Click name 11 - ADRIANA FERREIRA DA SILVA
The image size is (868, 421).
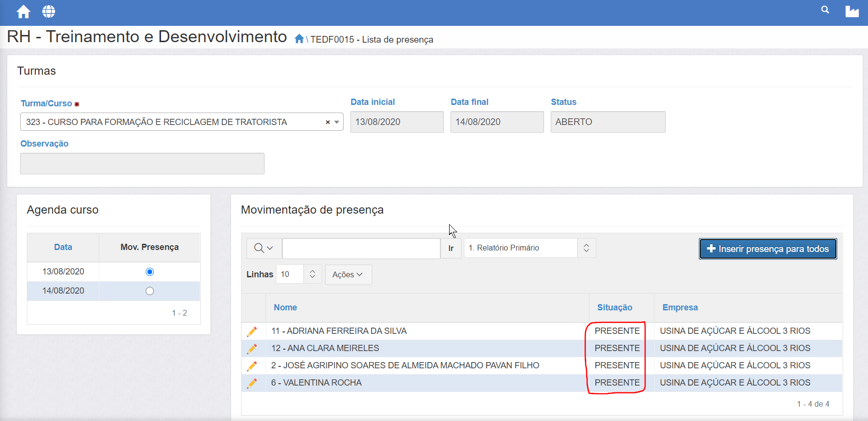(x=339, y=331)
